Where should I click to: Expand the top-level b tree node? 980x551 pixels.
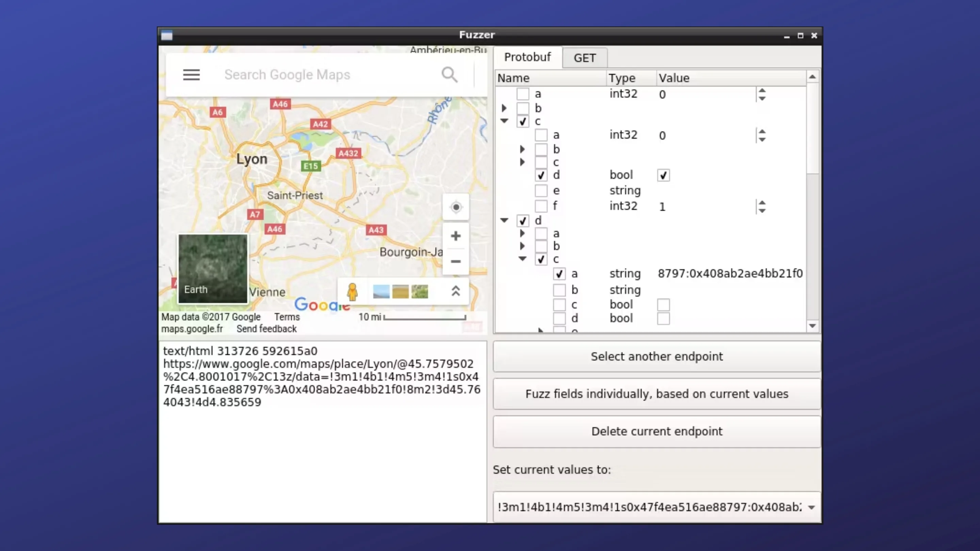click(504, 108)
